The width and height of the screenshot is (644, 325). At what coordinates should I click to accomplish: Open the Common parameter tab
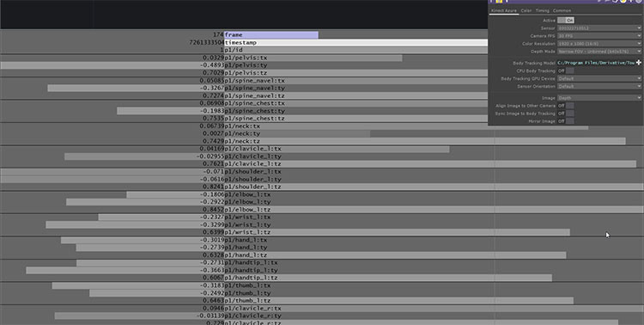click(x=562, y=10)
